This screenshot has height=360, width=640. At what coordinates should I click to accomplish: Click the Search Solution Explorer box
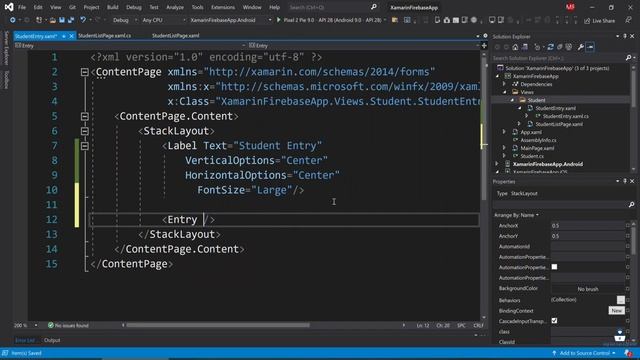558,58
